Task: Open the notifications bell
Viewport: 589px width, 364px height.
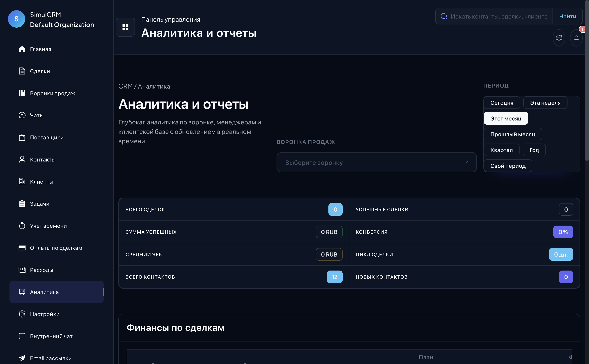Action: [576, 38]
